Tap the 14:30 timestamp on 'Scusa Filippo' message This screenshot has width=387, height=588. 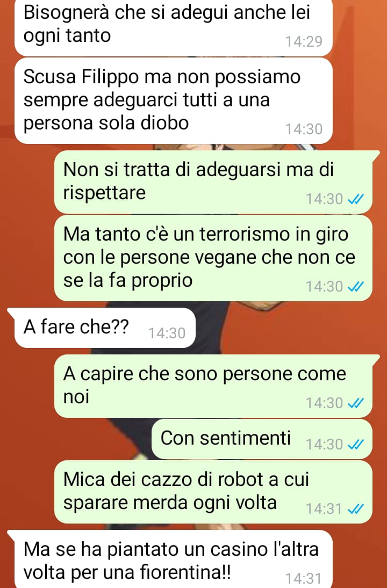(x=304, y=129)
